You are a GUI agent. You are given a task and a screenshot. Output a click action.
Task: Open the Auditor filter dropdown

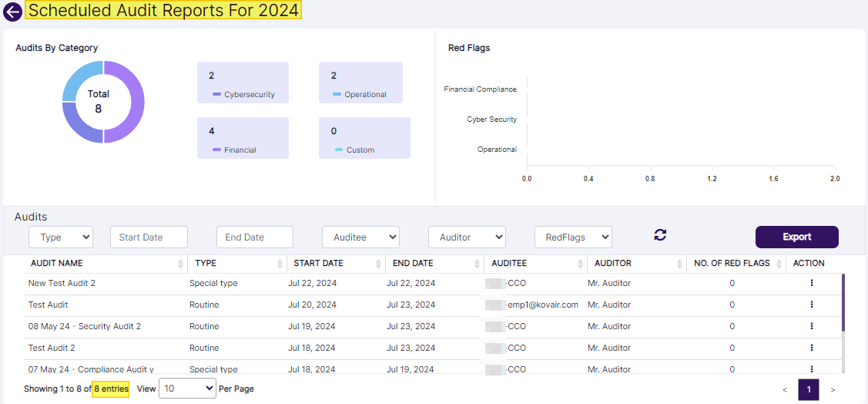pyautogui.click(x=468, y=237)
